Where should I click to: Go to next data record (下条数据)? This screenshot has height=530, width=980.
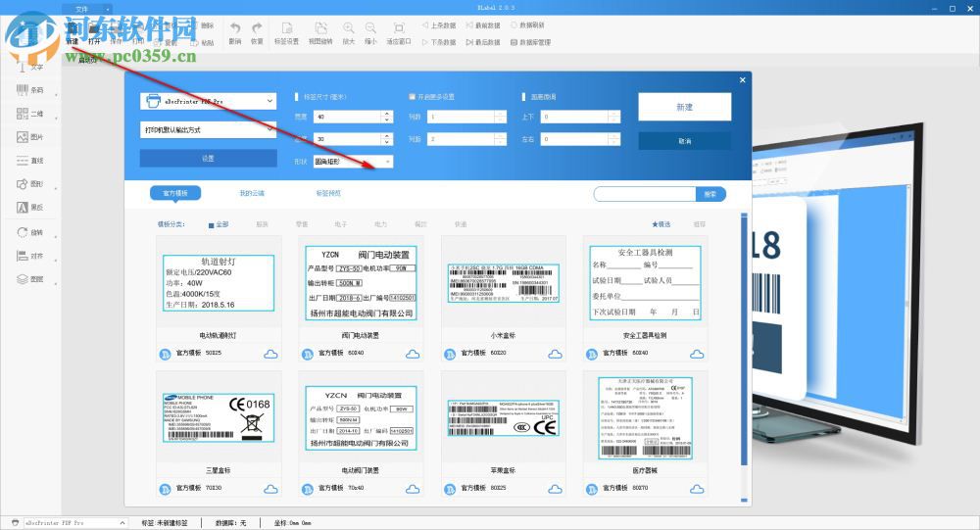click(x=439, y=42)
